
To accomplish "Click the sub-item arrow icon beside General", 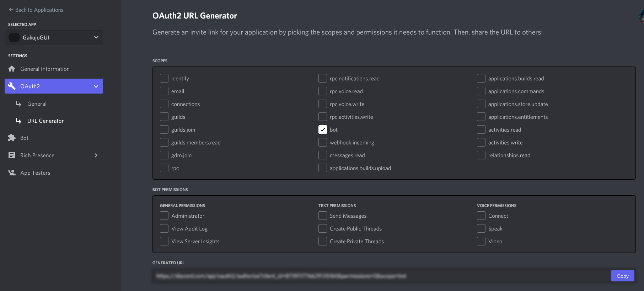I will pos(18,104).
